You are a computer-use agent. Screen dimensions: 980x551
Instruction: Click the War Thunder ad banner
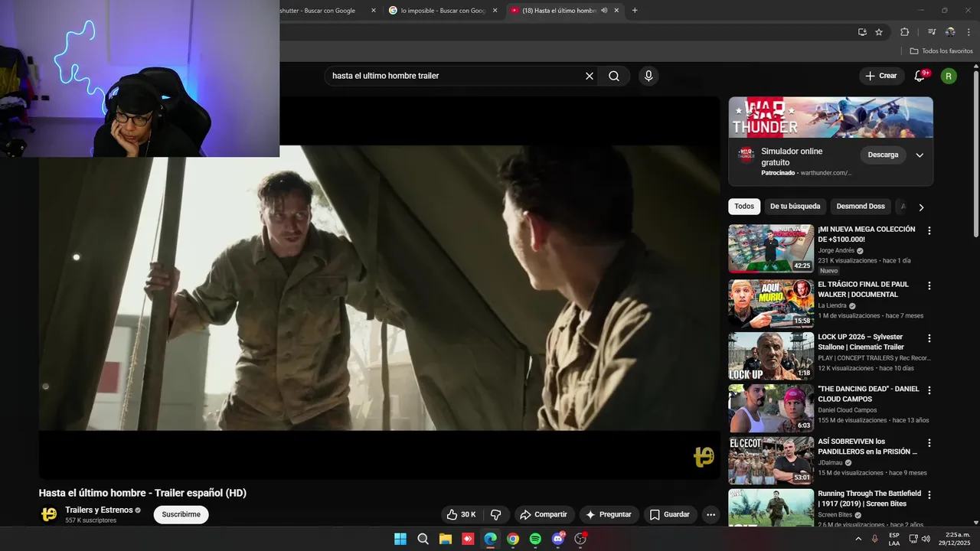click(831, 117)
